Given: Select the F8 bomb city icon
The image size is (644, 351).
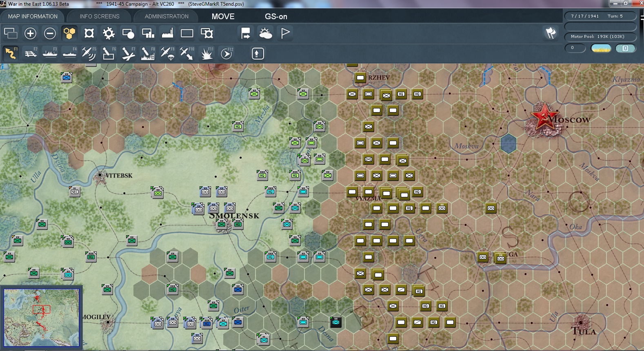Looking at the screenshot, I should [x=148, y=53].
